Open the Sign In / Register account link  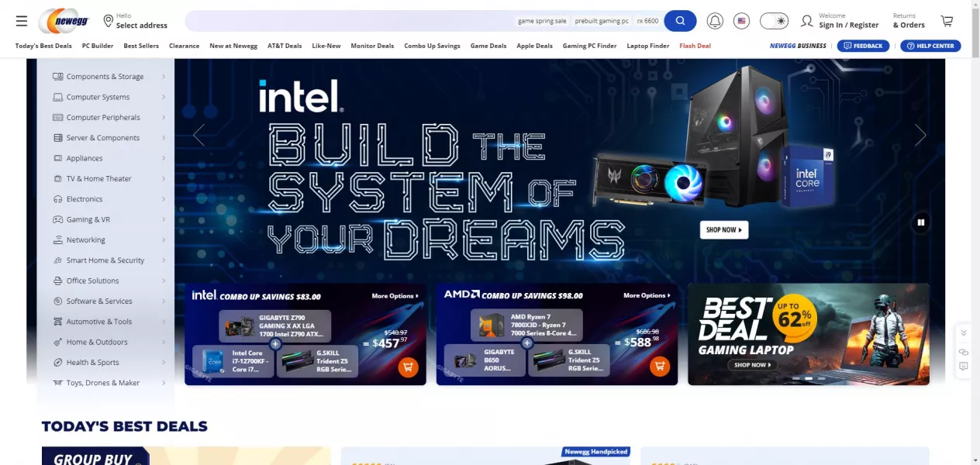[x=840, y=21]
